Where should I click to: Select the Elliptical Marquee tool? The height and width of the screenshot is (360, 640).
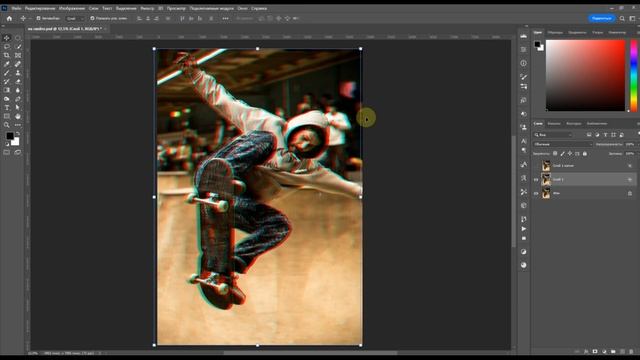tap(18, 38)
